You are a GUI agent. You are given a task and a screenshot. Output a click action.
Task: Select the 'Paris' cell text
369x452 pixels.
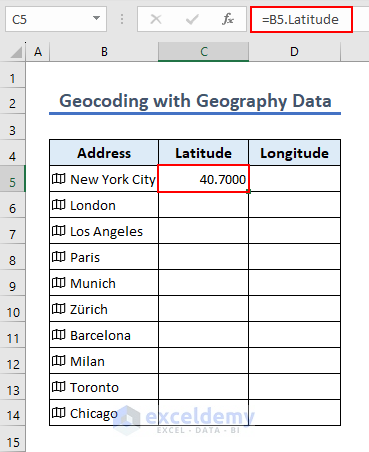[x=85, y=257]
